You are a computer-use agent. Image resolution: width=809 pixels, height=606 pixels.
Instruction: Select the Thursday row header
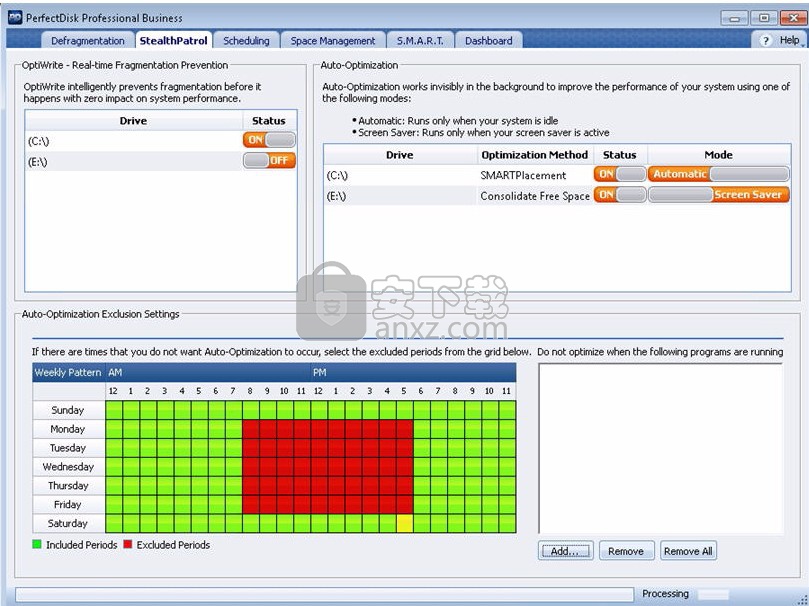point(69,486)
